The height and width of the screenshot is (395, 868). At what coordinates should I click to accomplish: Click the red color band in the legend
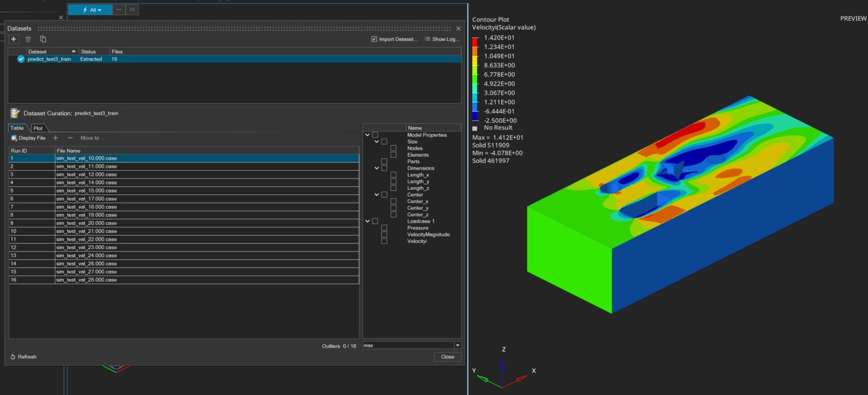click(x=475, y=42)
